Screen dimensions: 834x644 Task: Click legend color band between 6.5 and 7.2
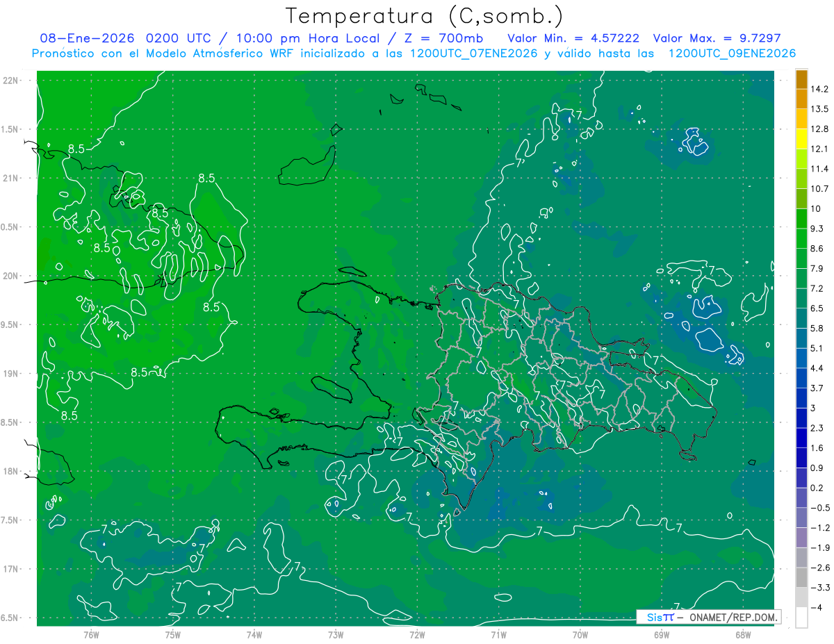pyautogui.click(x=801, y=298)
